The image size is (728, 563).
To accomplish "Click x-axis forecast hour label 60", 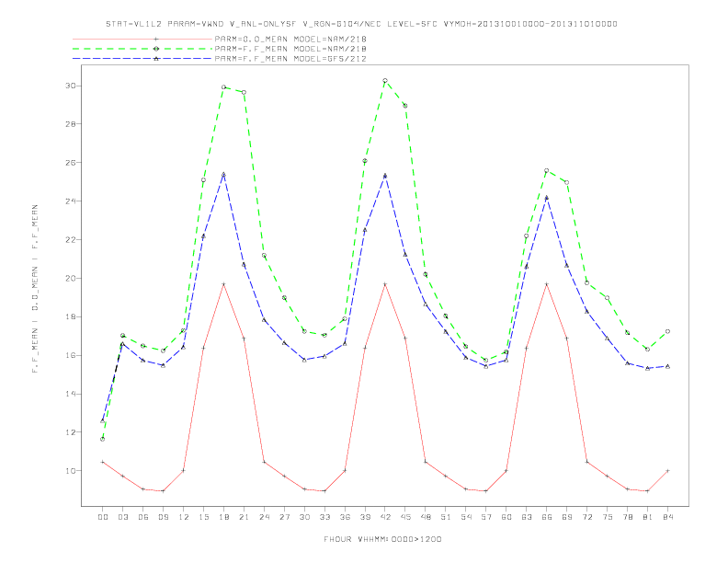I will (x=506, y=517).
